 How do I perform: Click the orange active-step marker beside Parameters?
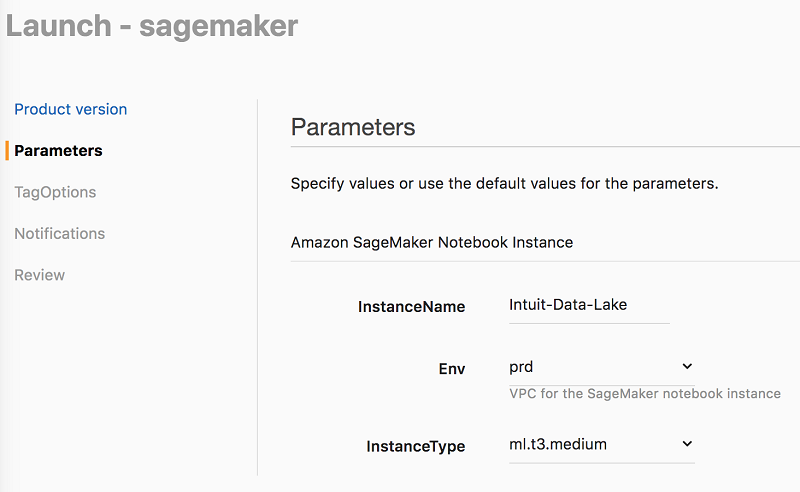point(7,151)
